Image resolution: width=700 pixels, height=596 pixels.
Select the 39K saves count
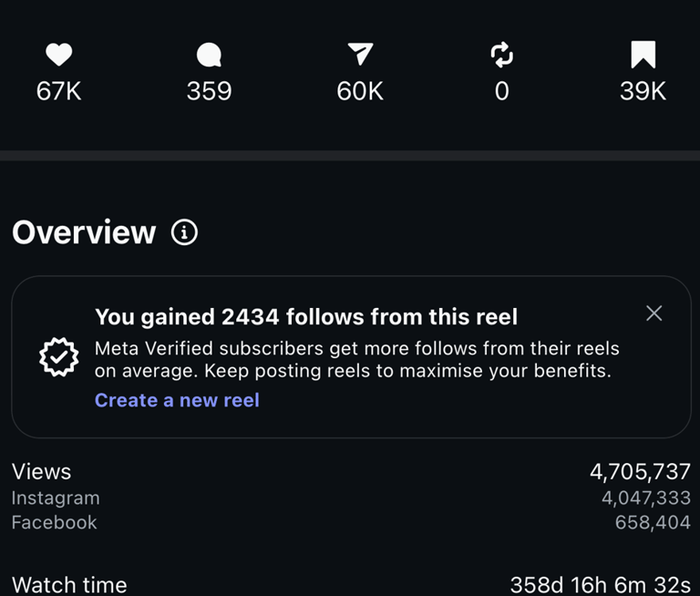tap(643, 91)
